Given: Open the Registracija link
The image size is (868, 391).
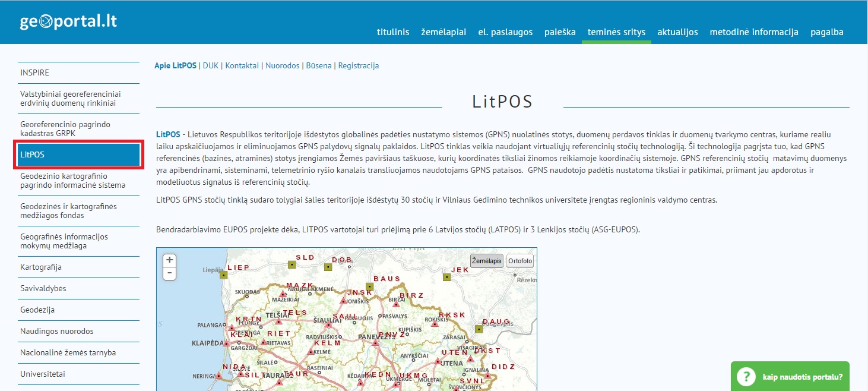Looking at the screenshot, I should (358, 66).
